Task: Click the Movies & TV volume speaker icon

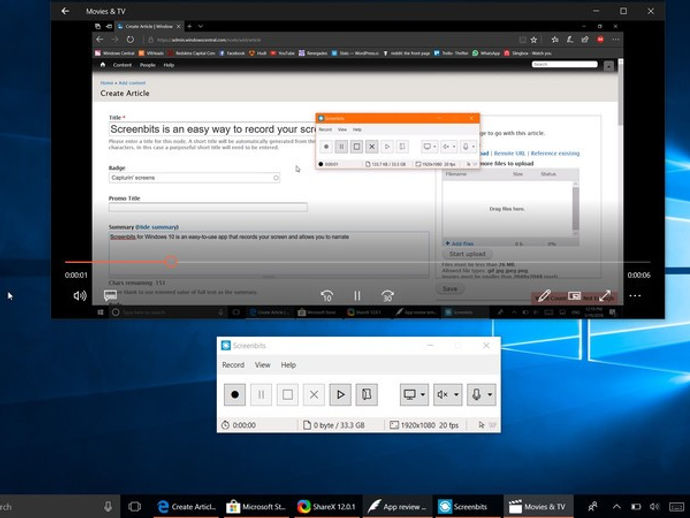Action: [x=80, y=296]
